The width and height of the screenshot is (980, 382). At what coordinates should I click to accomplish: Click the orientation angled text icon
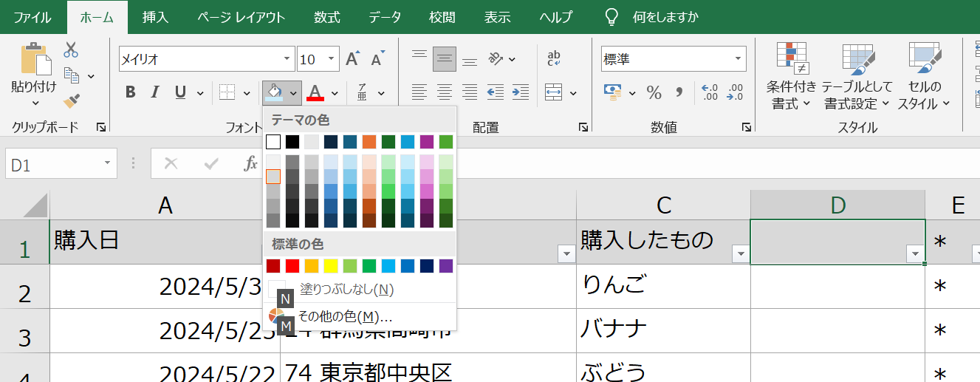coord(495,58)
